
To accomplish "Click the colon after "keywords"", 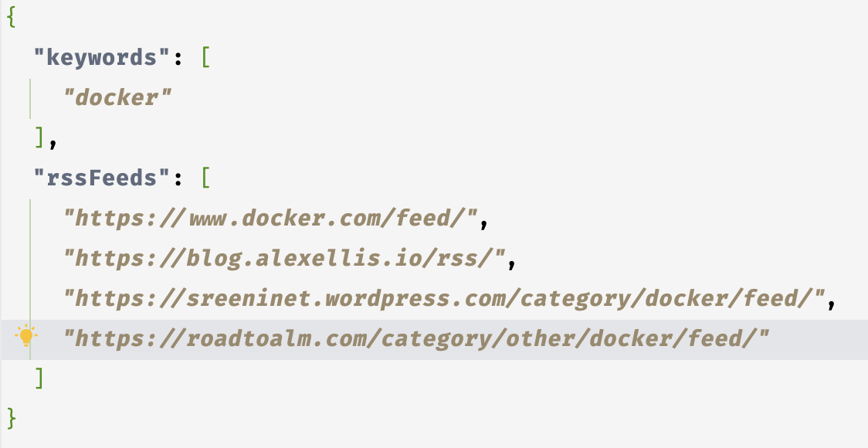I will click(178, 58).
